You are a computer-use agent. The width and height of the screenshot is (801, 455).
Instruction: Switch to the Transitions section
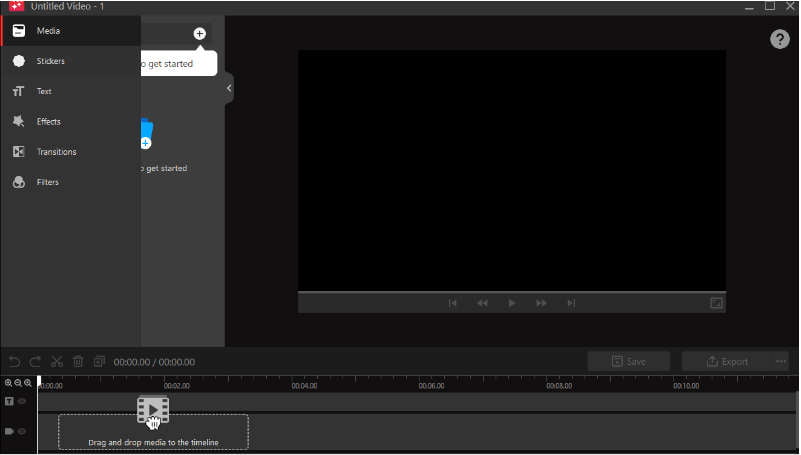tap(56, 152)
